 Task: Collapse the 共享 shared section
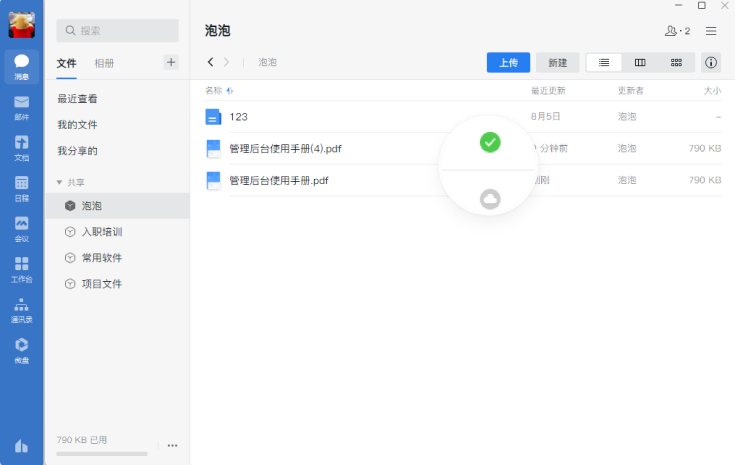[x=60, y=183]
